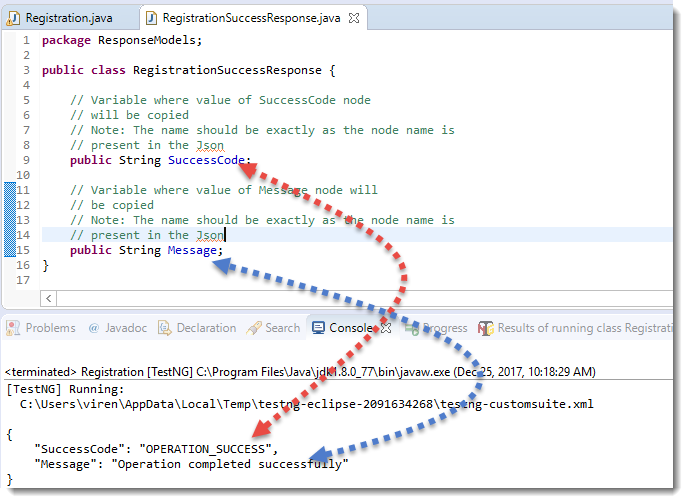Close the RegistrationSuccessResponse.java tab
Screen dimensions: 688x503
pyautogui.click(x=354, y=18)
